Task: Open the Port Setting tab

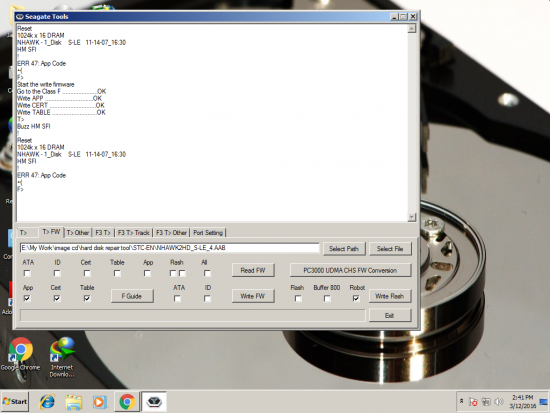Action: (208, 233)
